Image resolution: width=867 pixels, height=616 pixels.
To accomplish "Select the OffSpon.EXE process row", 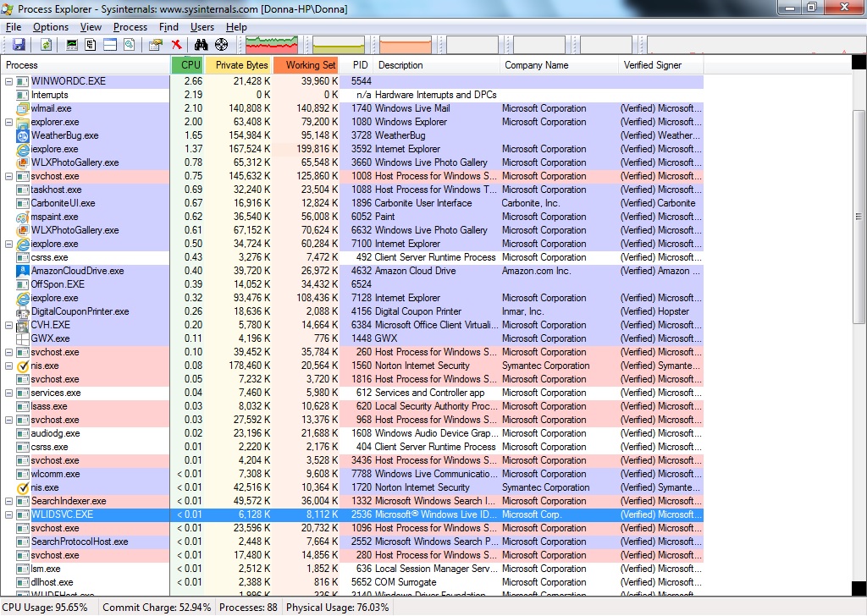I will [x=352, y=284].
